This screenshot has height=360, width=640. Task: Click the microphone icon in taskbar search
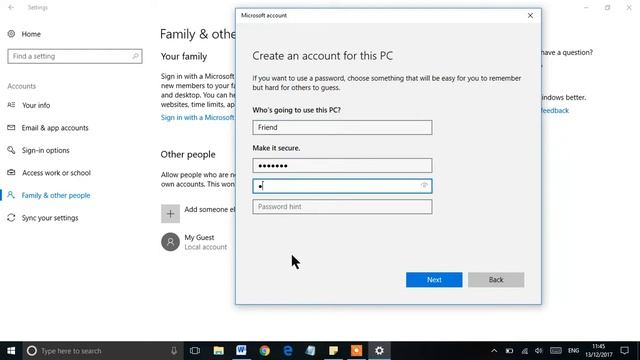174,351
